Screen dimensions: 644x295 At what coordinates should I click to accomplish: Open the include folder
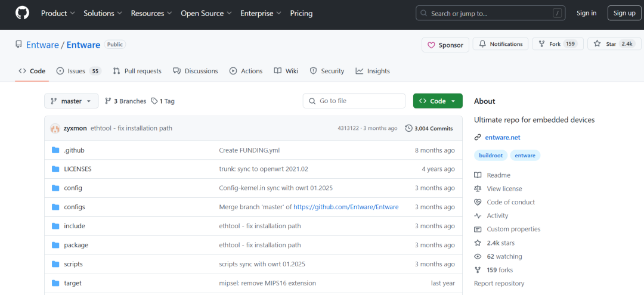75,226
